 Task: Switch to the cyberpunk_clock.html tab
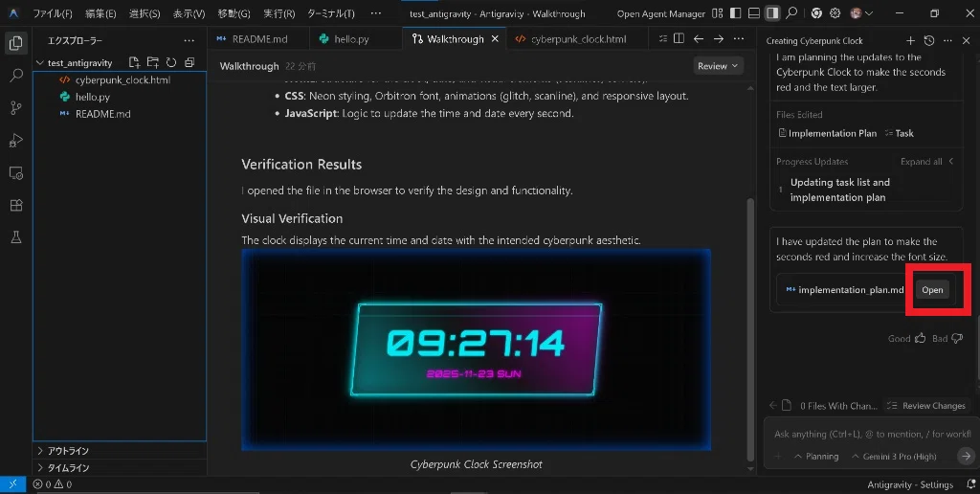[x=577, y=38]
